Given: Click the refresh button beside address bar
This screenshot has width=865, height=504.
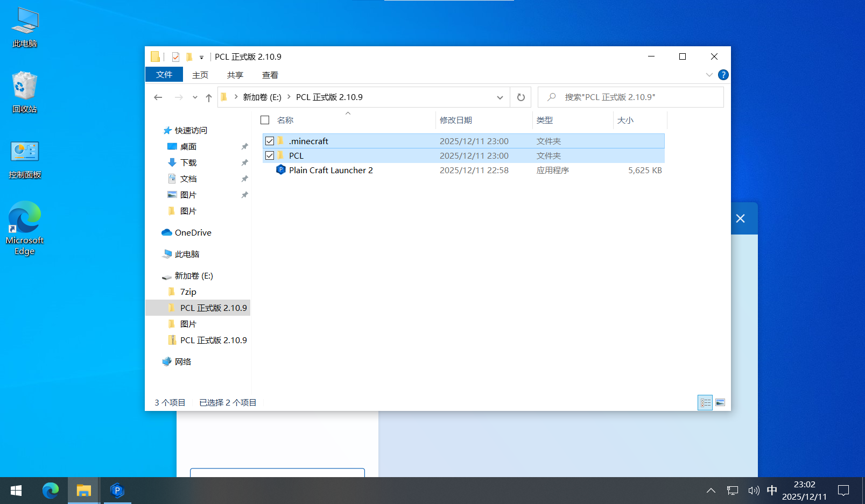Looking at the screenshot, I should click(x=521, y=97).
